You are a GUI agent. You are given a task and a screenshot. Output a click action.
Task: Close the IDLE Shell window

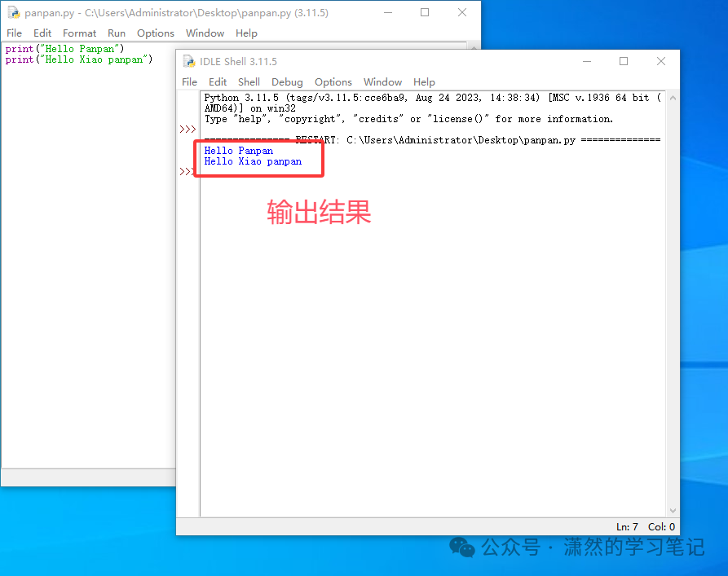pyautogui.click(x=661, y=61)
